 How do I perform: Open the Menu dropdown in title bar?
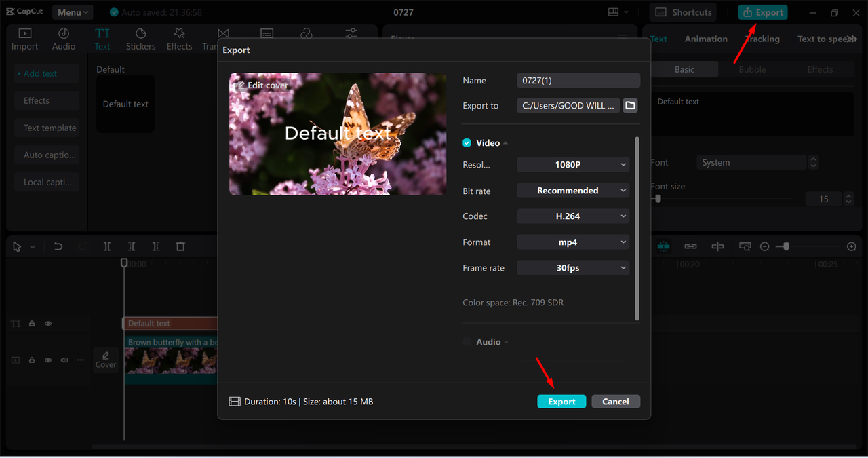click(x=73, y=12)
